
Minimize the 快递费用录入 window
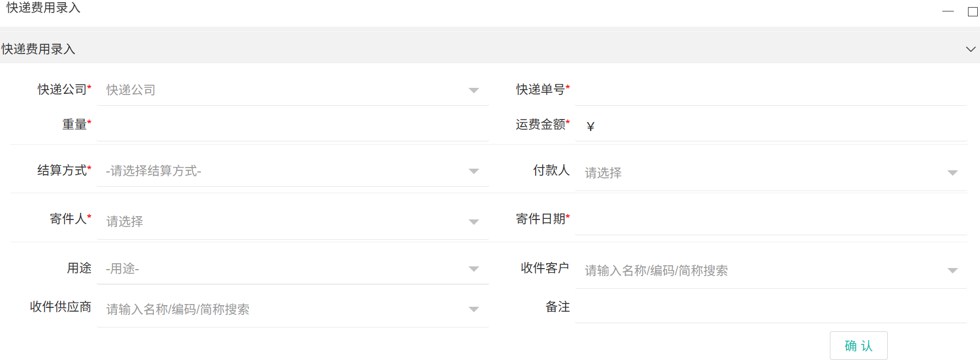948,11
